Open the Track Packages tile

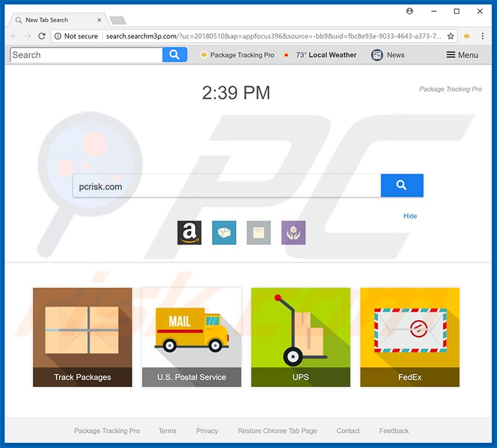[x=82, y=337]
